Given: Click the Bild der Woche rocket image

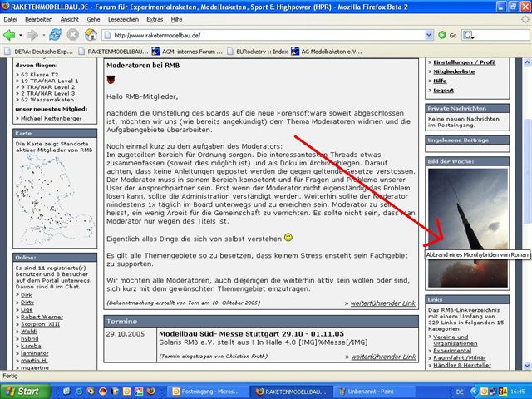Looking at the screenshot, I should (x=467, y=228).
